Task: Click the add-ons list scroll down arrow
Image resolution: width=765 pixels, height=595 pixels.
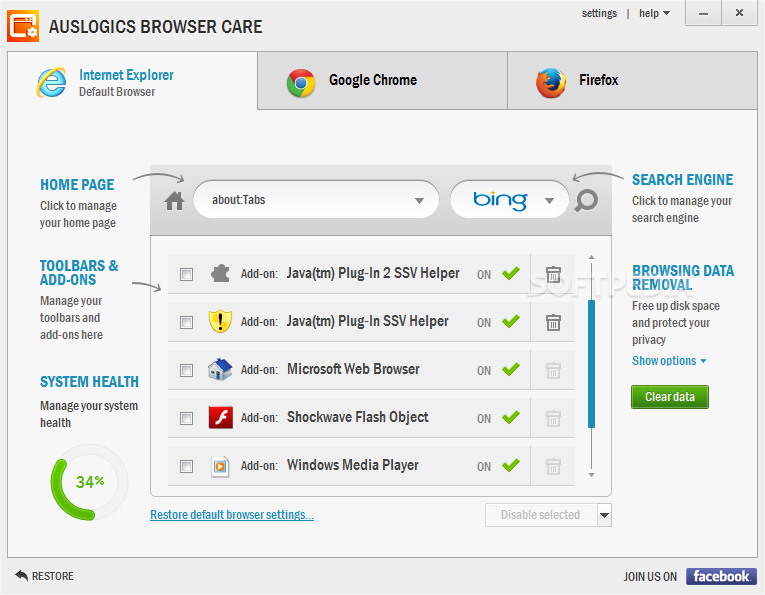Action: [591, 475]
